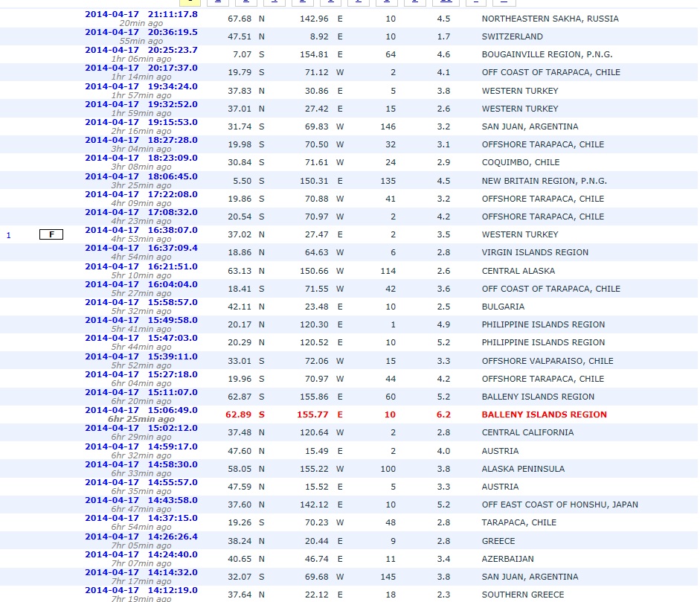View details for the 14:24:40.0 event

pyautogui.click(x=141, y=556)
